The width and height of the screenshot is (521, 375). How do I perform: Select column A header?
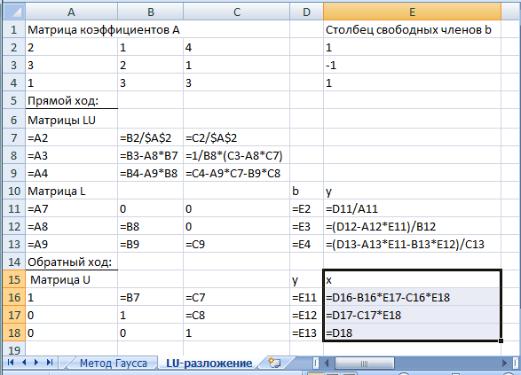pyautogui.click(x=71, y=12)
